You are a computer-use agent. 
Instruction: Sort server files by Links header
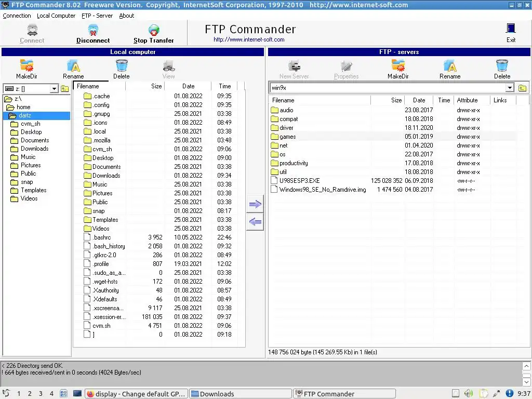coord(503,100)
